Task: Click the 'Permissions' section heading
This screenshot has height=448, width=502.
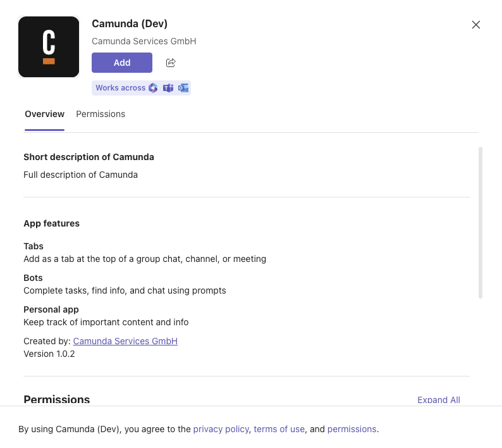Action: [57, 400]
